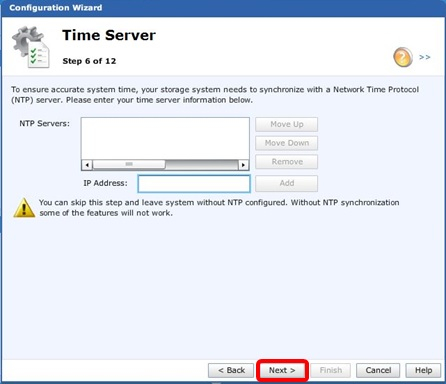Click the "Step 6 of 12" text

pos(89,61)
